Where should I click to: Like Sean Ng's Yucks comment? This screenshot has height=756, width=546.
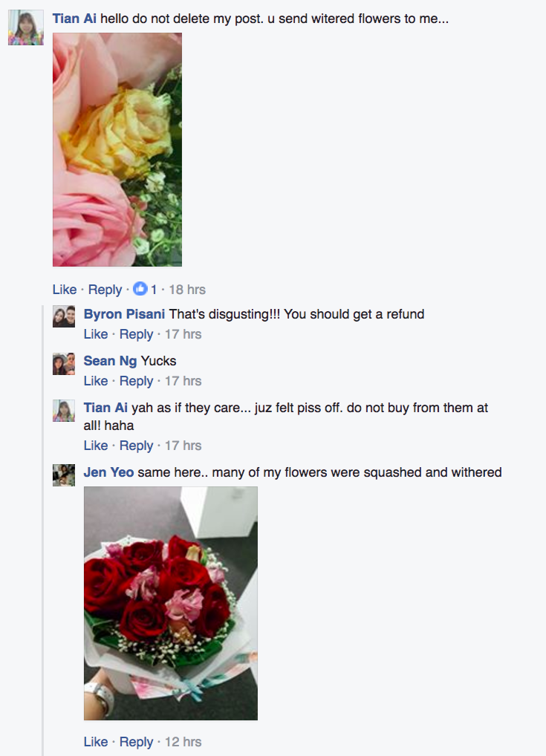[96, 381]
